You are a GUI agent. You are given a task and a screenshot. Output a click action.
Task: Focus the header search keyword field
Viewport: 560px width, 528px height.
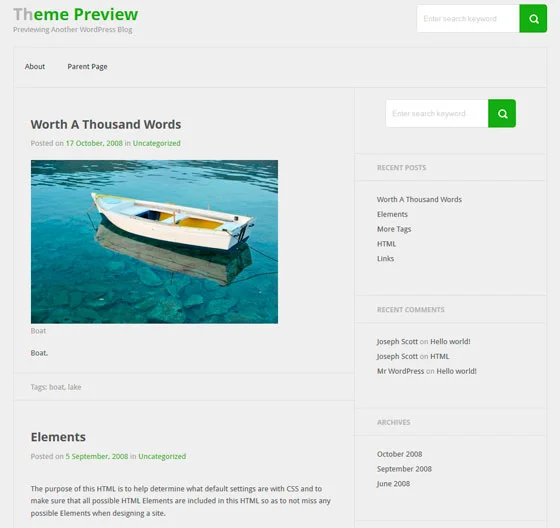point(468,19)
